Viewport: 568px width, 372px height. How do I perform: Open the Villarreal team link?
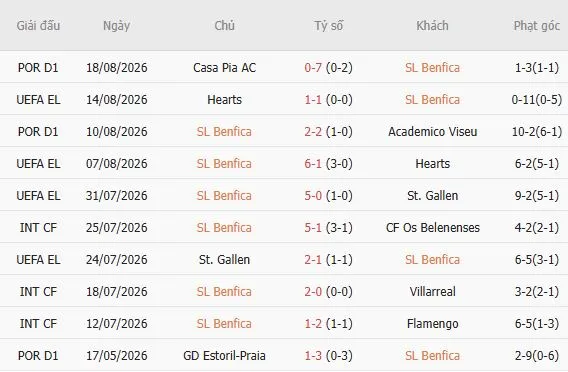433,292
